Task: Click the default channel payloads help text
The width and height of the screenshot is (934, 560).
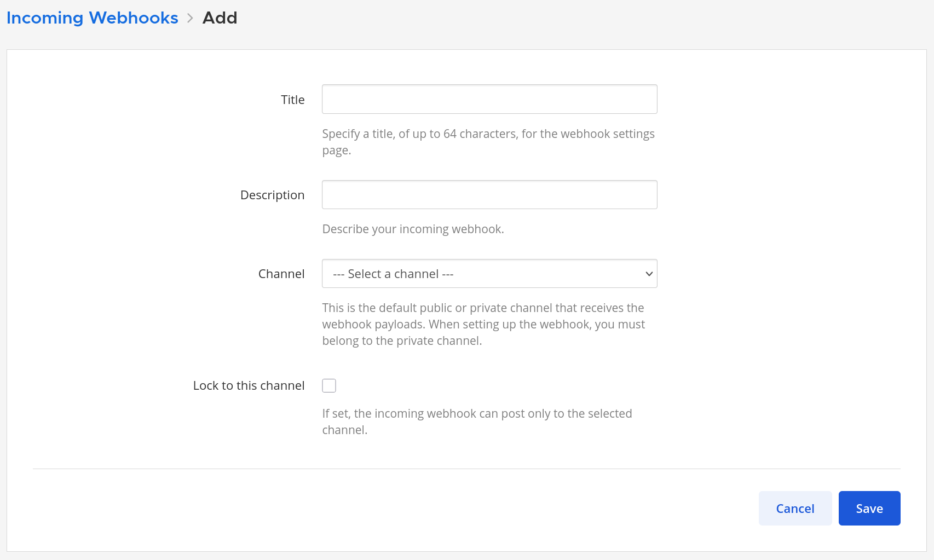Action: click(483, 324)
